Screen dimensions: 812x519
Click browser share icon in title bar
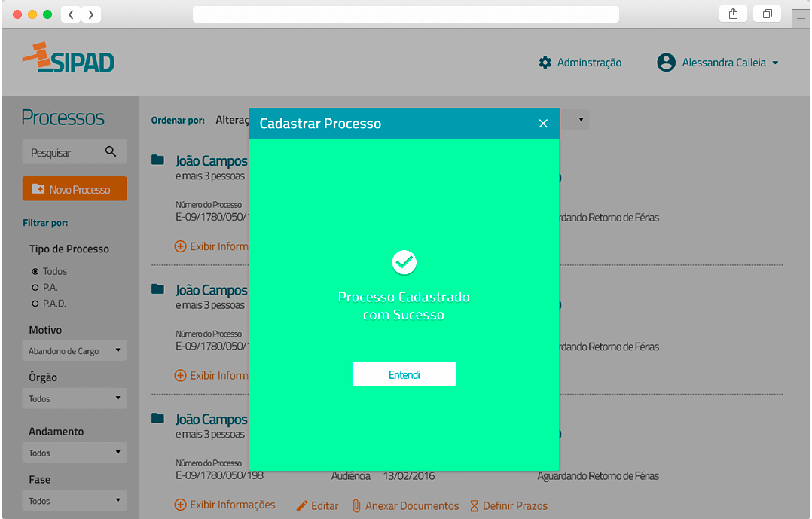(x=733, y=14)
